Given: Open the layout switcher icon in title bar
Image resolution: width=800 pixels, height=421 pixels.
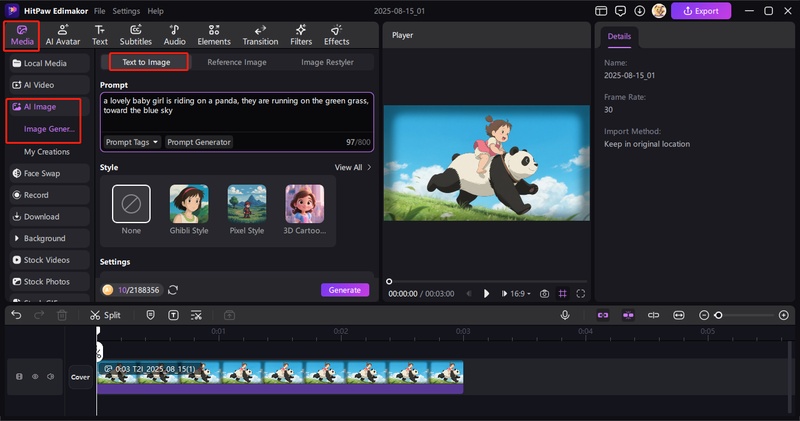Looking at the screenshot, I should pos(601,11).
